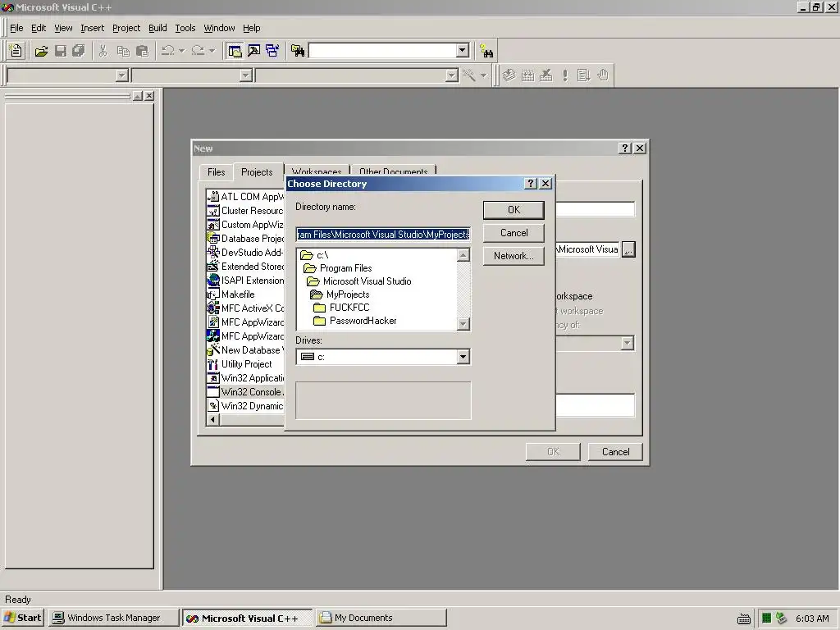Open the Project menu
Screen dimensions: 840x630
coord(126,28)
